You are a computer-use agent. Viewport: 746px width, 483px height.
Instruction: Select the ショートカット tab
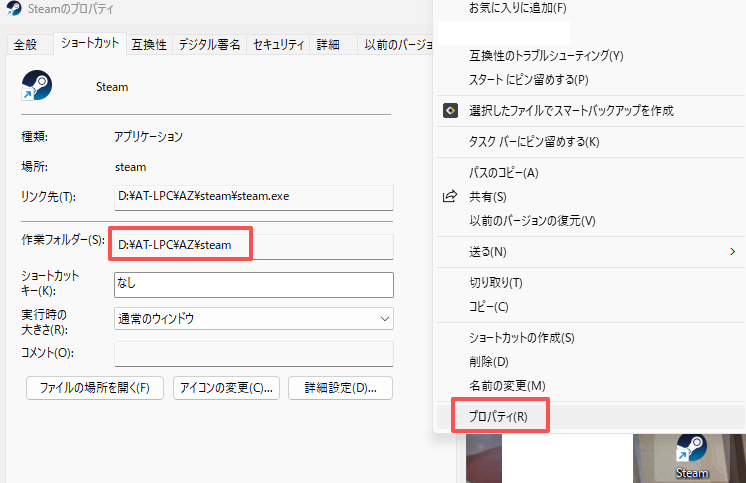tap(90, 43)
